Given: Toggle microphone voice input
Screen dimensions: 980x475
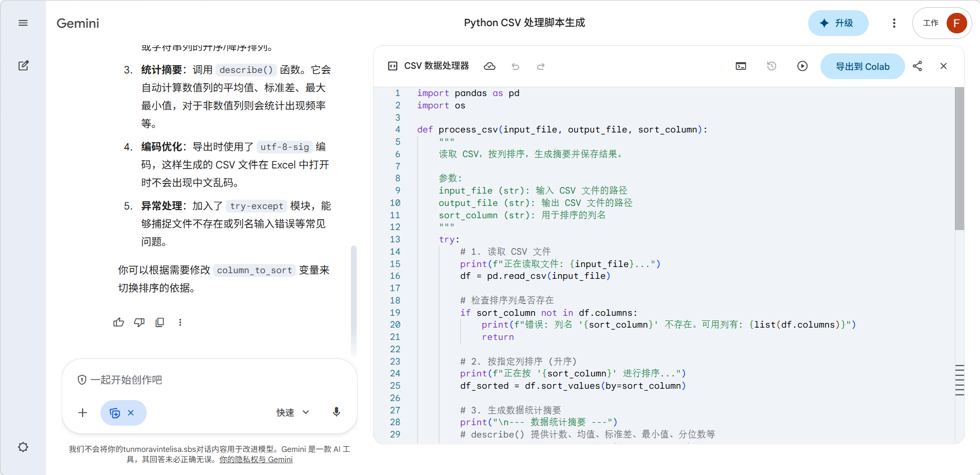Looking at the screenshot, I should click(x=337, y=412).
